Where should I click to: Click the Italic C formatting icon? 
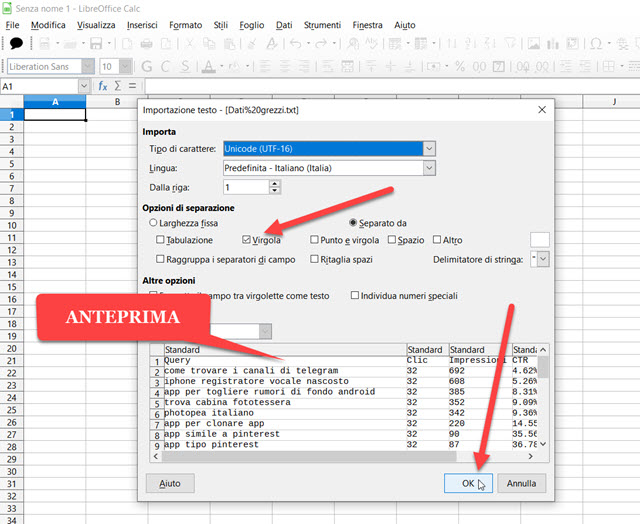(165, 66)
